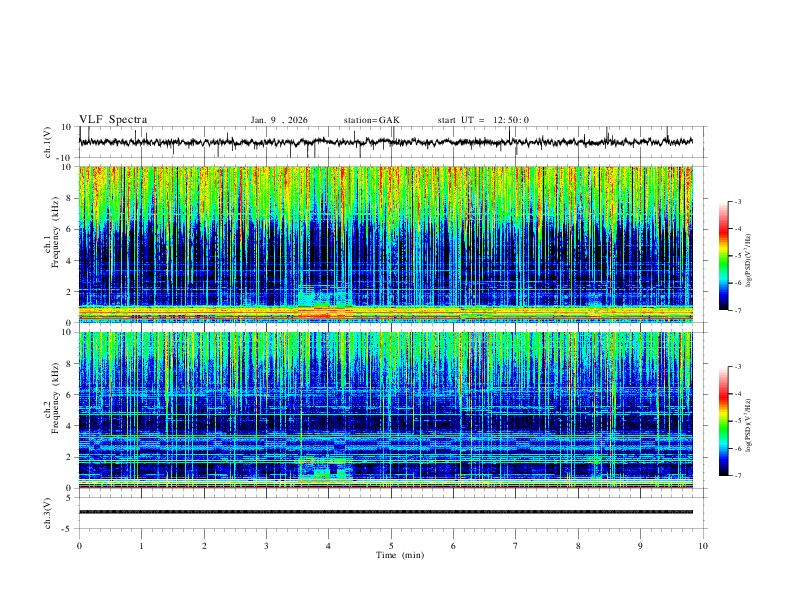Click the ch.2 "Frequency (kHz)" axis label
The width and height of the screenshot is (792, 612).
click(55, 398)
